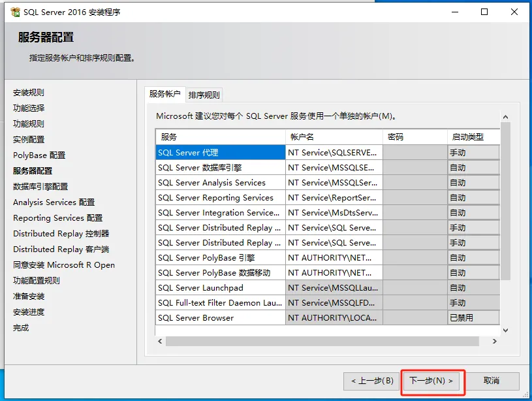The width and height of the screenshot is (532, 401).
Task: Click Reporting Services 配置 step
Action: (57, 217)
